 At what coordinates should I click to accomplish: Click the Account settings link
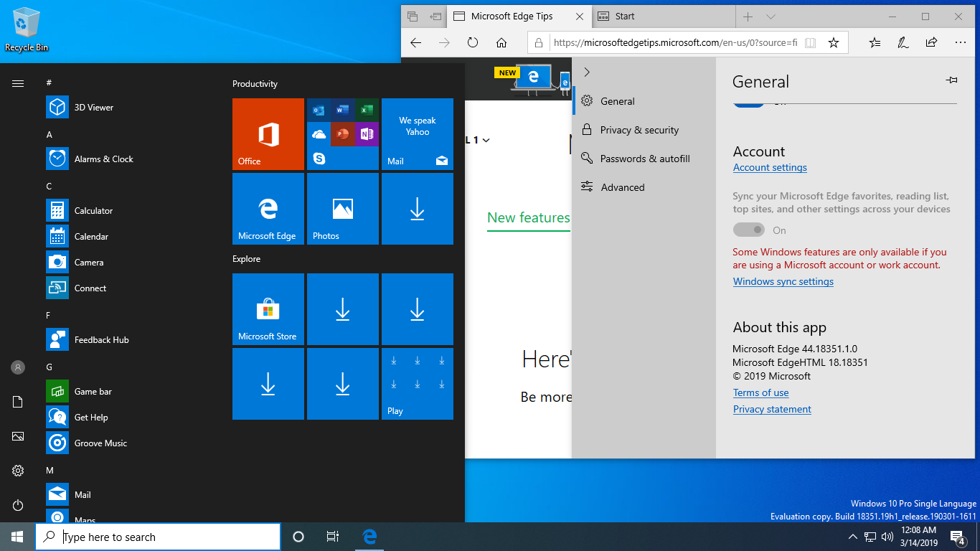(770, 167)
